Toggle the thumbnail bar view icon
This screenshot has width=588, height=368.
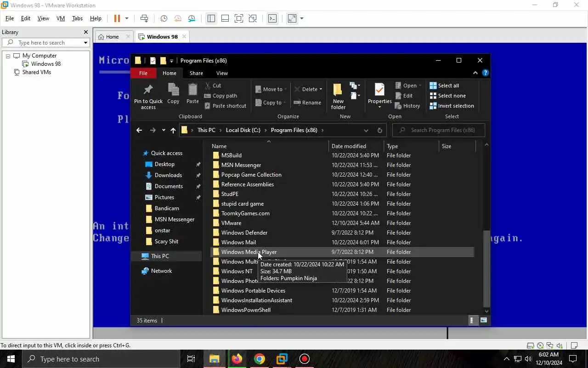(x=225, y=18)
